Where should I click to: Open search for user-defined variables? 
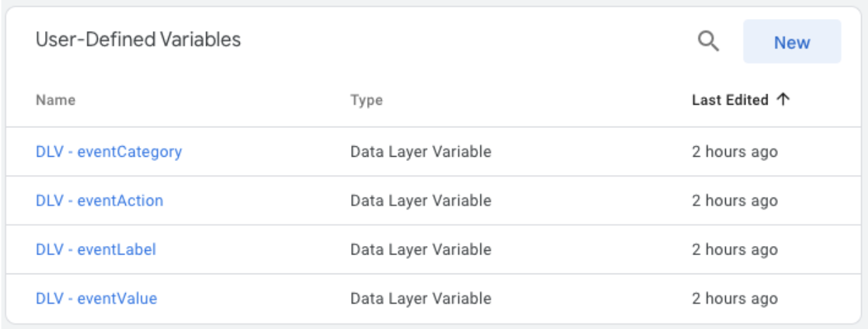(708, 42)
